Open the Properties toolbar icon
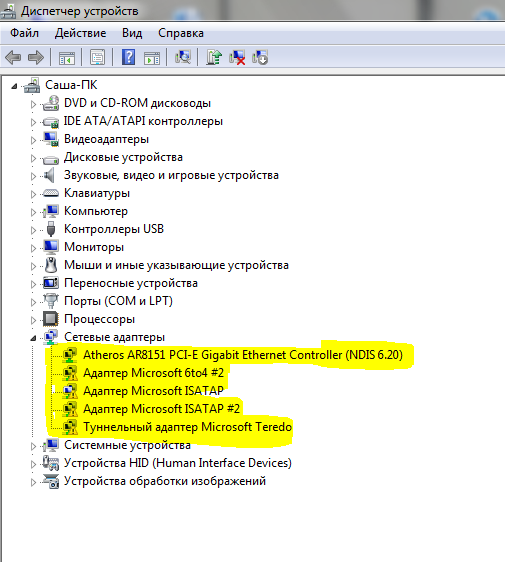505x562 pixels. [97, 57]
